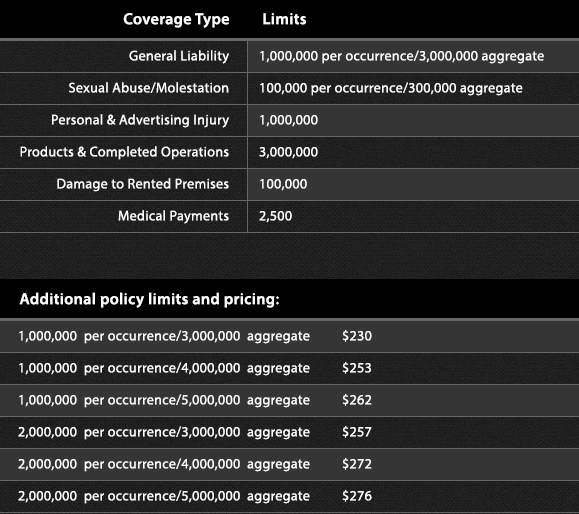The image size is (579, 514).
Task: Select 2,000,000 per occurrence/4,000,000 aggregate row
Action: coord(290,464)
